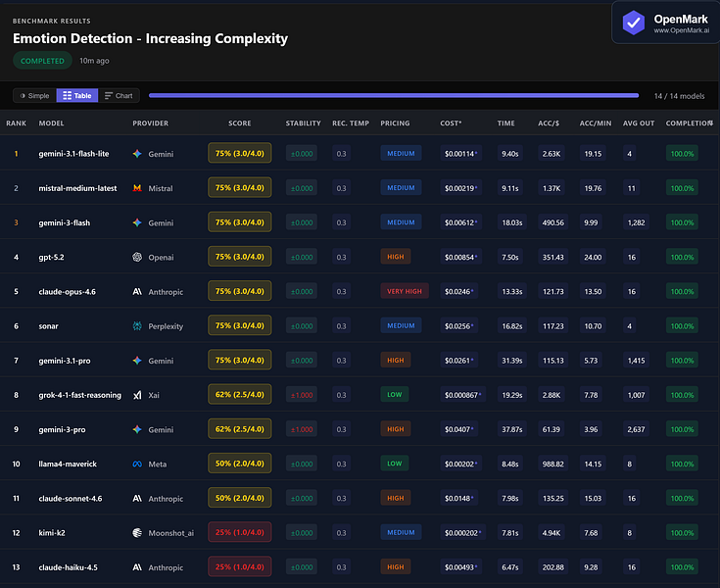Image resolution: width=720 pixels, height=588 pixels.
Task: Sort by the RANK column header
Action: pyautogui.click(x=16, y=123)
